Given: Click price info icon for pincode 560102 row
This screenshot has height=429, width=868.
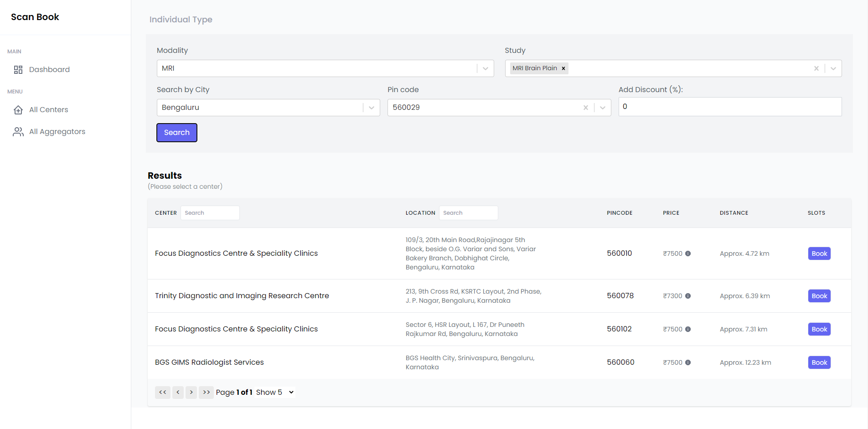Looking at the screenshot, I should [x=688, y=329].
